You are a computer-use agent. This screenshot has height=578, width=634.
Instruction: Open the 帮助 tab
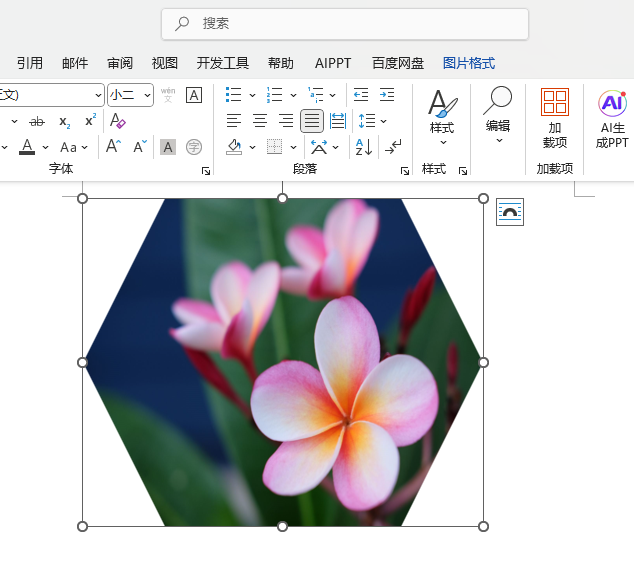click(281, 63)
